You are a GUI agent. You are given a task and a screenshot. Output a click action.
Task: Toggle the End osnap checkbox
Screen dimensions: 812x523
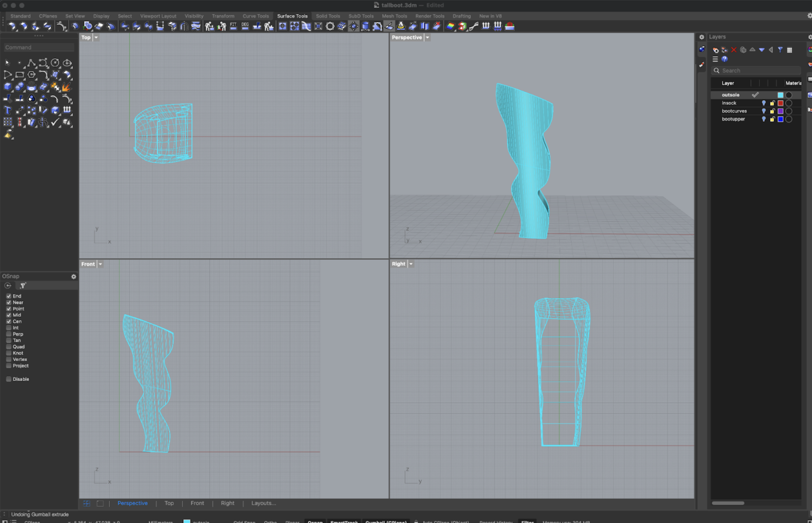click(9, 296)
